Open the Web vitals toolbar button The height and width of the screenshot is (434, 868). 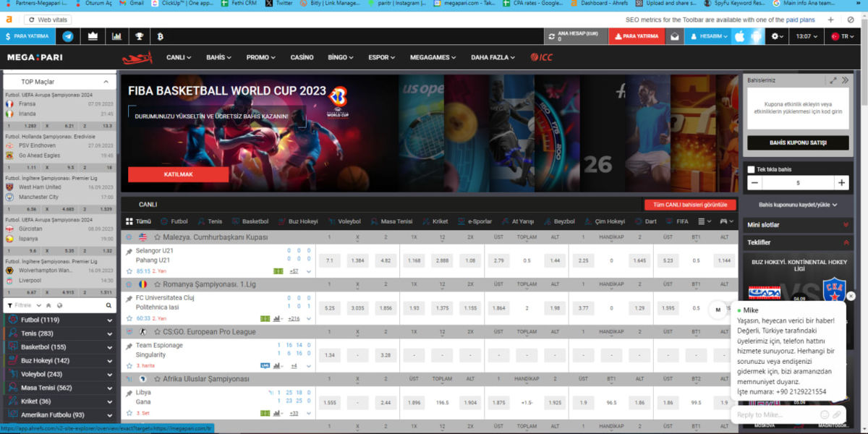point(48,20)
